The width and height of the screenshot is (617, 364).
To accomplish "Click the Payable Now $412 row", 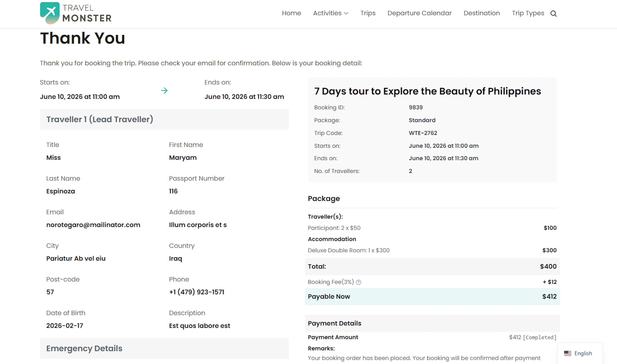I will pos(432,297).
